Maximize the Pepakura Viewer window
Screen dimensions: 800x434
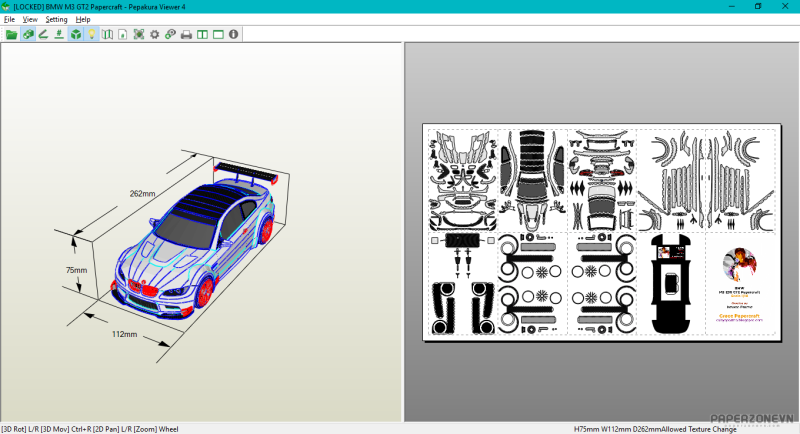click(x=757, y=6)
